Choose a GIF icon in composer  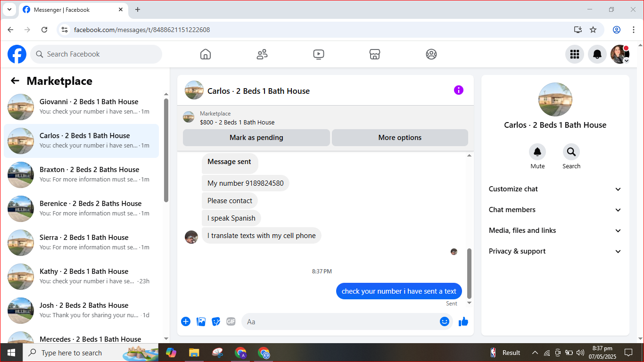tap(231, 321)
